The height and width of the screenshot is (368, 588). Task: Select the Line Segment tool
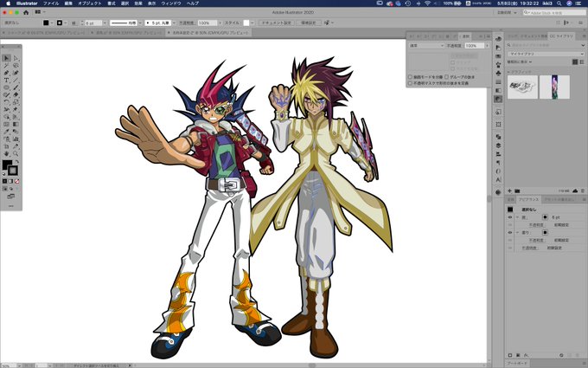click(16, 80)
